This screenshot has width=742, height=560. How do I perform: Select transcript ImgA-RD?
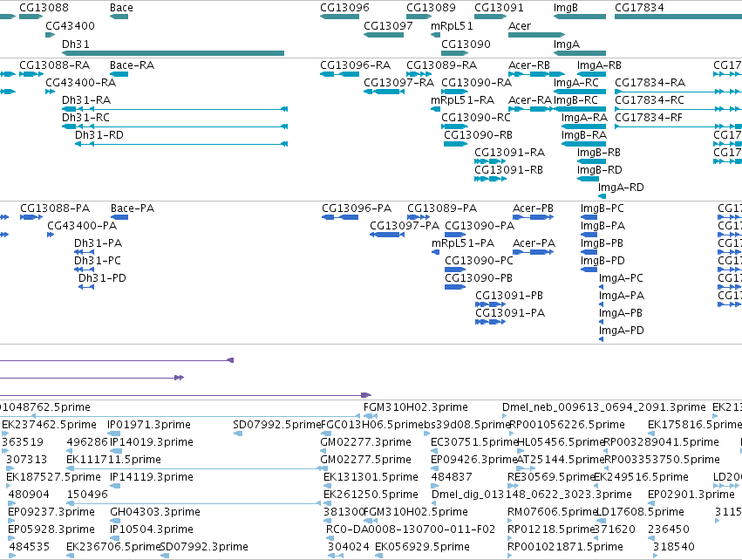click(x=602, y=196)
